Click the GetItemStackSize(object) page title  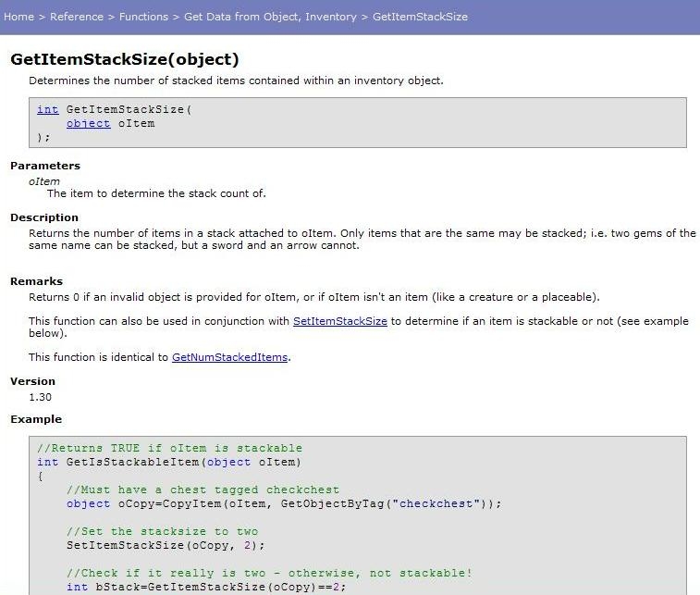(x=125, y=59)
